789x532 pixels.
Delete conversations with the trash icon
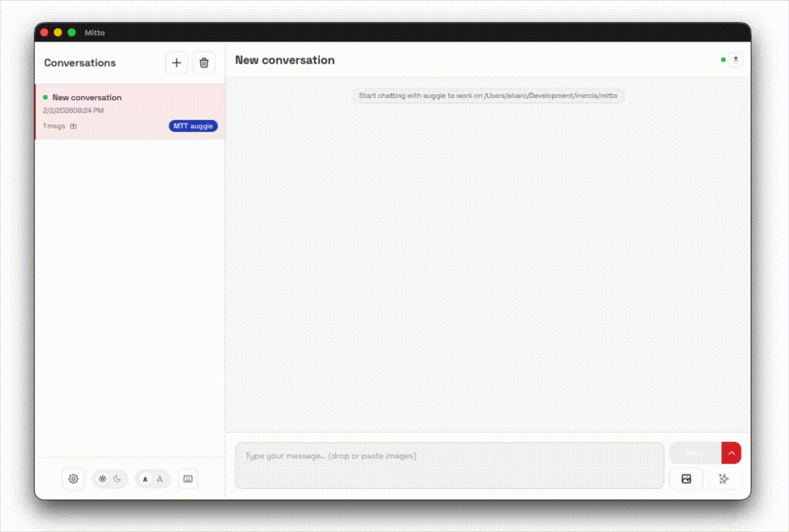point(204,63)
